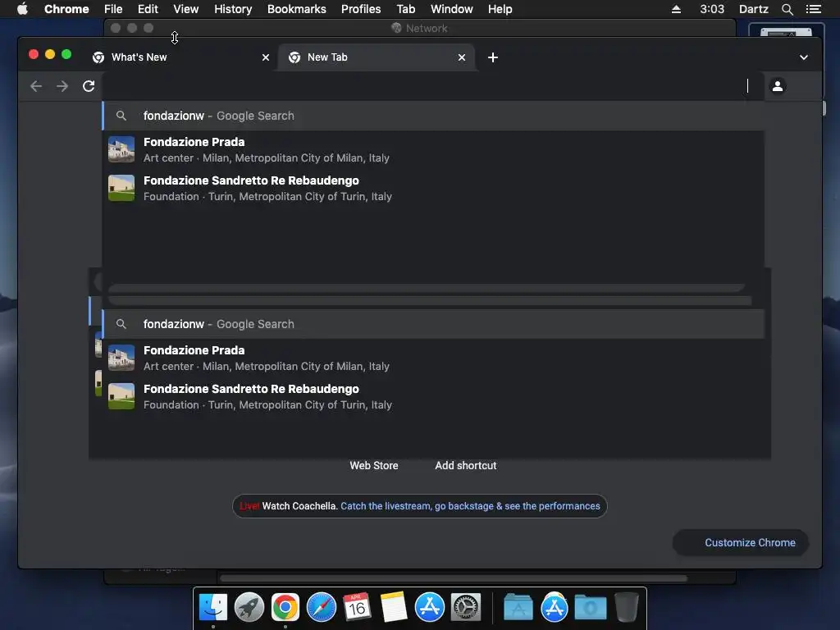
Task: Click magnifier icon in lower search suggestion
Action: 121,324
